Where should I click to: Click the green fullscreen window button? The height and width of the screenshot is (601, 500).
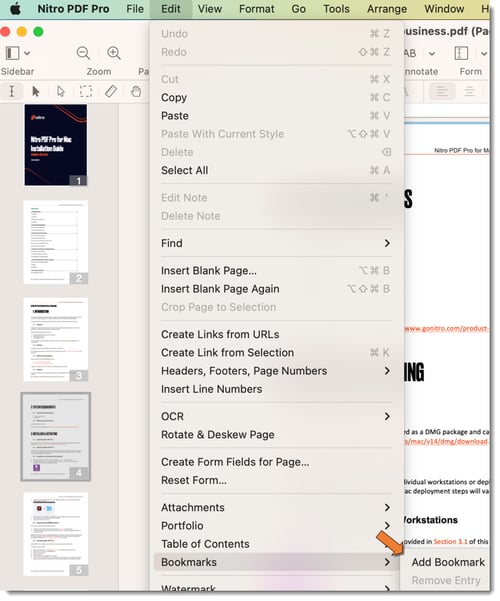[x=38, y=31]
